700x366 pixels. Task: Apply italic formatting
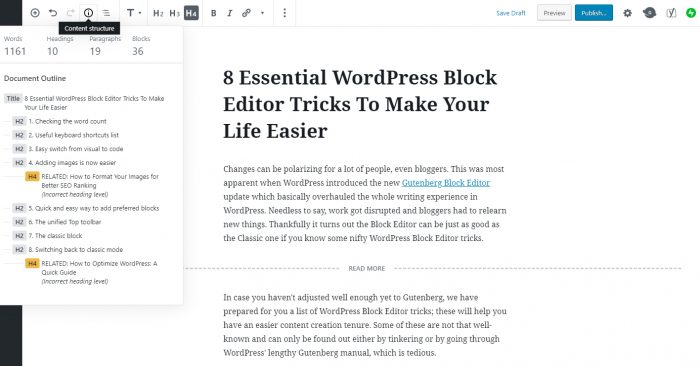[x=229, y=13]
